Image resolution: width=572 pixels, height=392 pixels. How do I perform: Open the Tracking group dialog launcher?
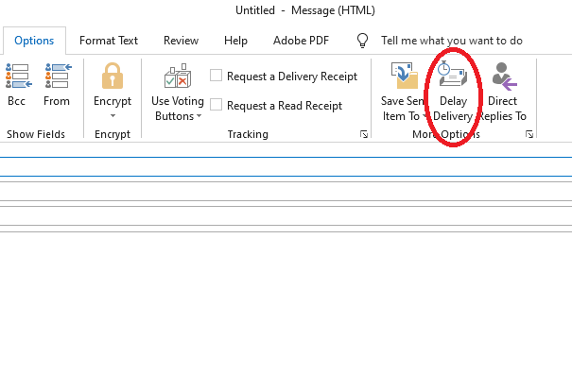[x=364, y=135]
